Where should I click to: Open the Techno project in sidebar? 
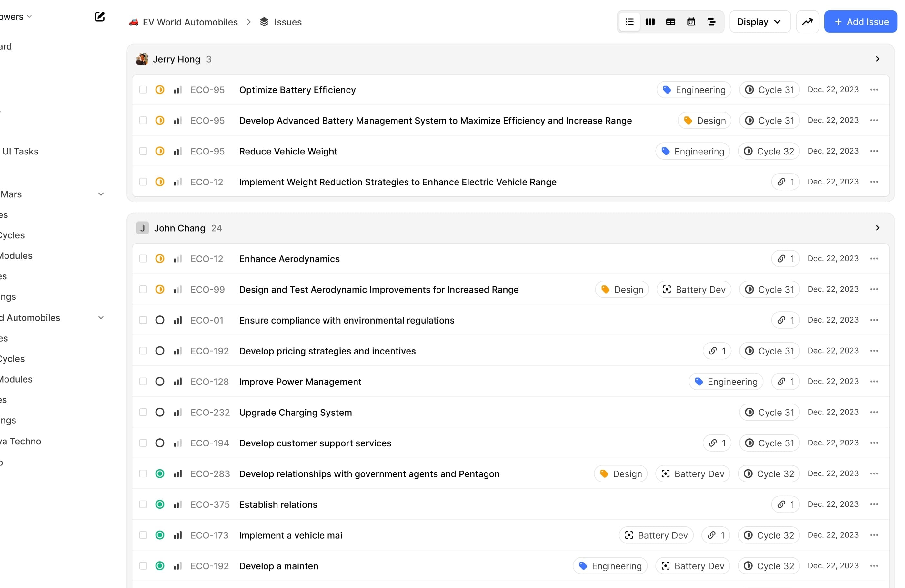coord(21,441)
